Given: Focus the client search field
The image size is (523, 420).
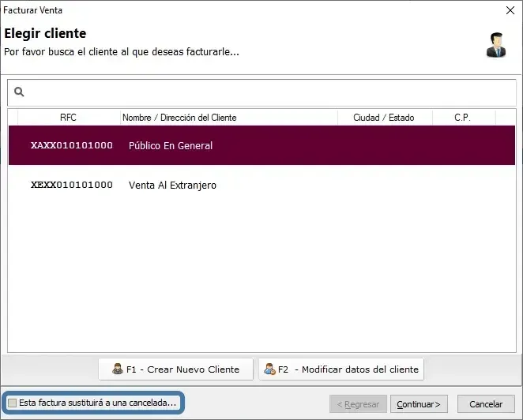Looking at the screenshot, I should coord(261,92).
